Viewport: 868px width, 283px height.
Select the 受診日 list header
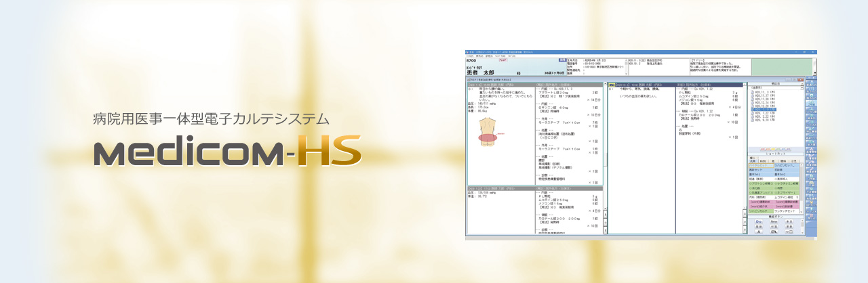[775, 84]
